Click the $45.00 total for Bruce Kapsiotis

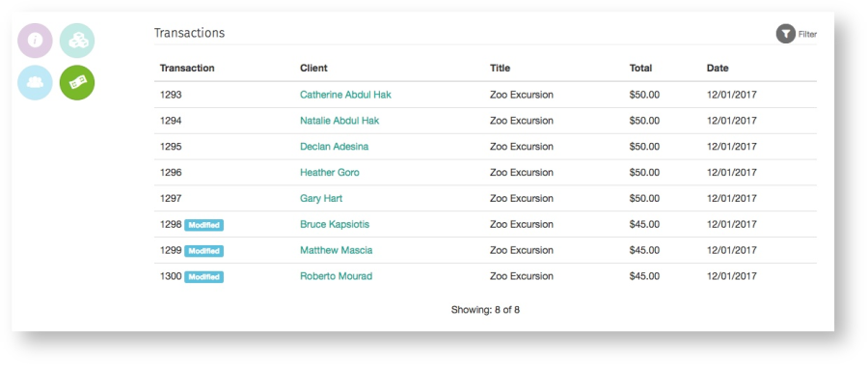point(644,224)
